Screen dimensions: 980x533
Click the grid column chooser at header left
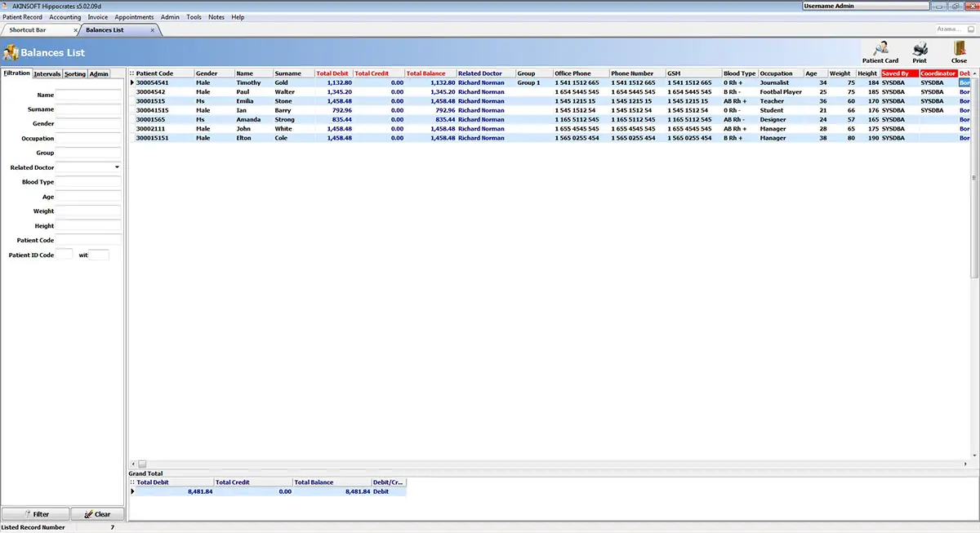(132, 73)
